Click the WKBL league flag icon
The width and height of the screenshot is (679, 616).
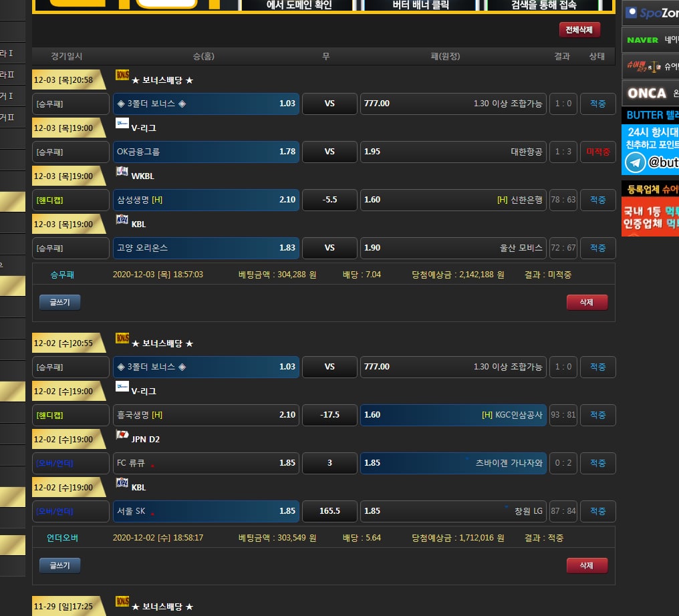(122, 172)
